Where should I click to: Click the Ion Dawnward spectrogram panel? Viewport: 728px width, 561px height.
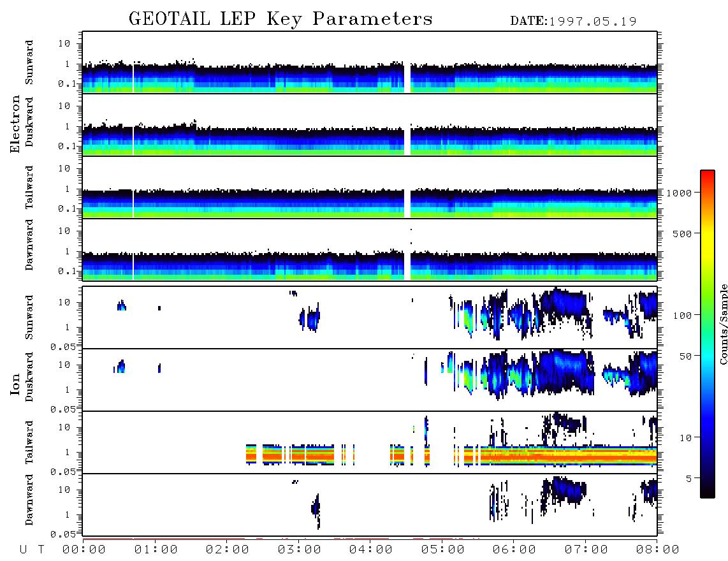[370, 505]
